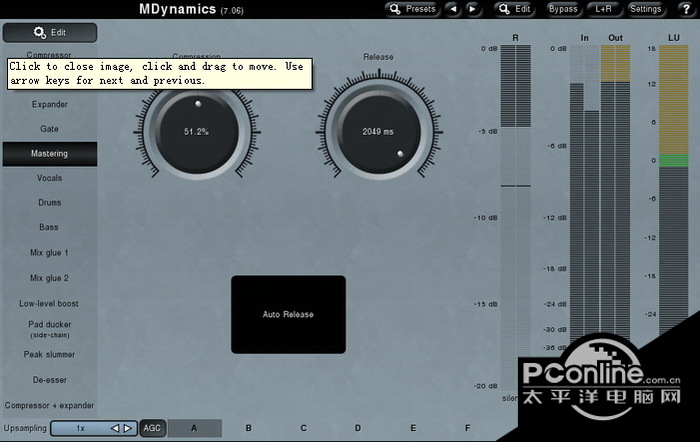Choose Peak slummer device
Screen dimensions: 700x442
coord(50,354)
